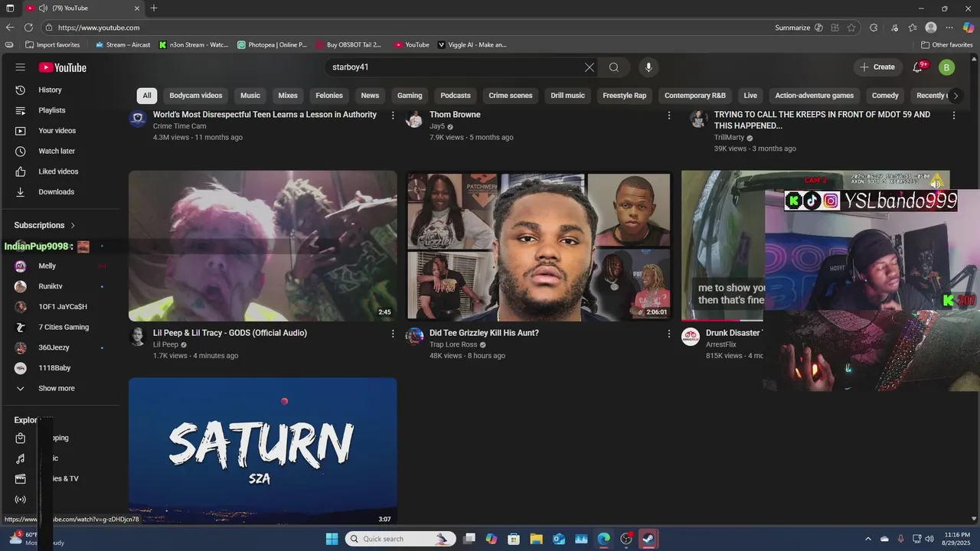Start voice search with microphone
Screen dimensions: 980x551
click(x=648, y=67)
